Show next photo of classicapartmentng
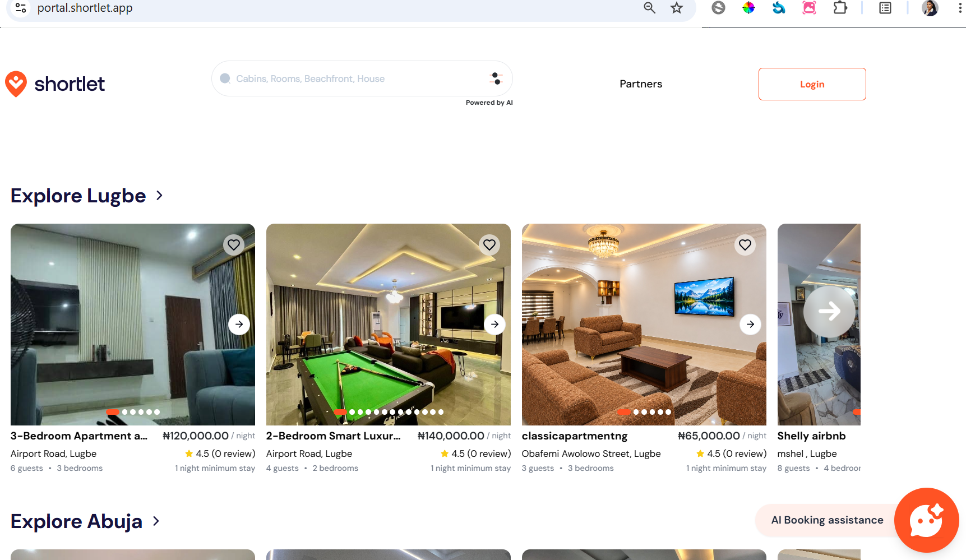 click(x=750, y=324)
